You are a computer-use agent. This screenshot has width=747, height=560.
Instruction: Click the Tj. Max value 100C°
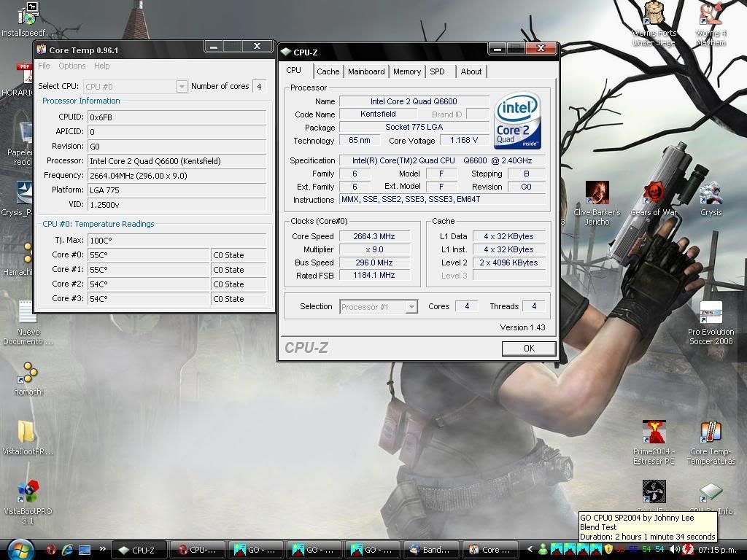point(177,241)
